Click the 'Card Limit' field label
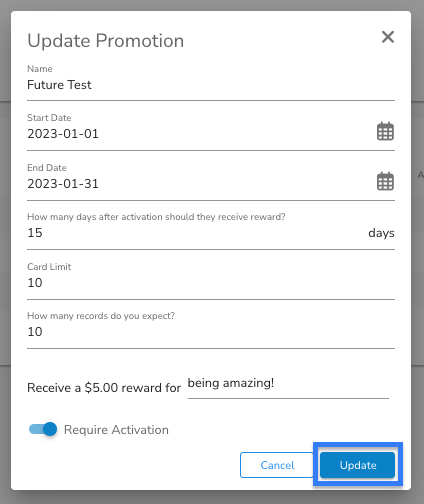Screen dimensions: 424x504 tap(49, 267)
